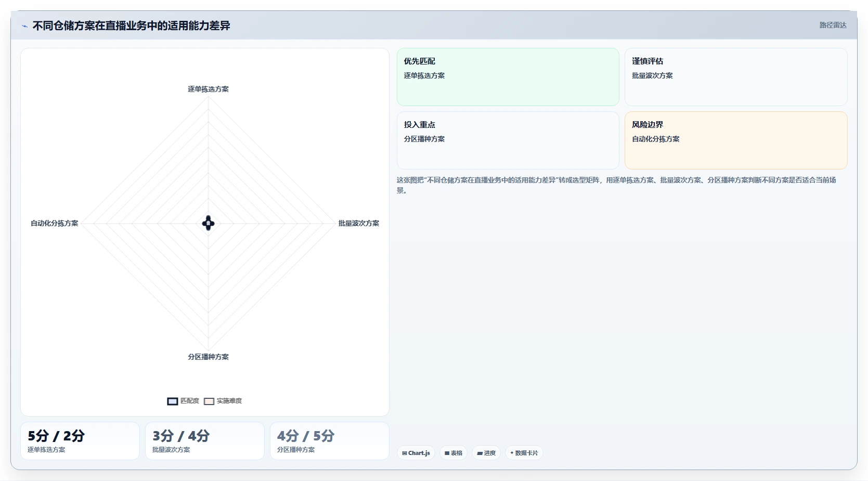Image resolution: width=868 pixels, height=481 pixels.
Task: Click 分区播种方案 caption under 4分 / 5分
Action: (x=296, y=450)
